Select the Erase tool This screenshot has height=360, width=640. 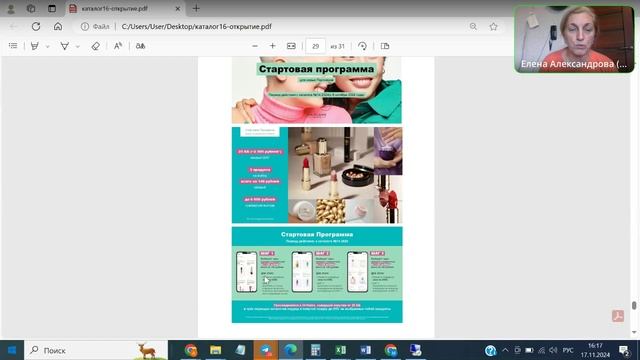[x=96, y=46]
